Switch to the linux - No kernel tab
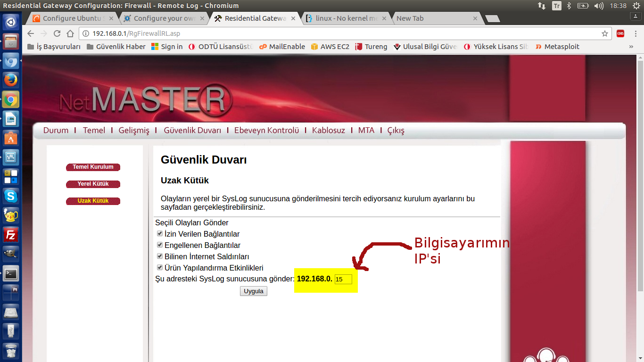Screen dimensions: 644x362 346,18
